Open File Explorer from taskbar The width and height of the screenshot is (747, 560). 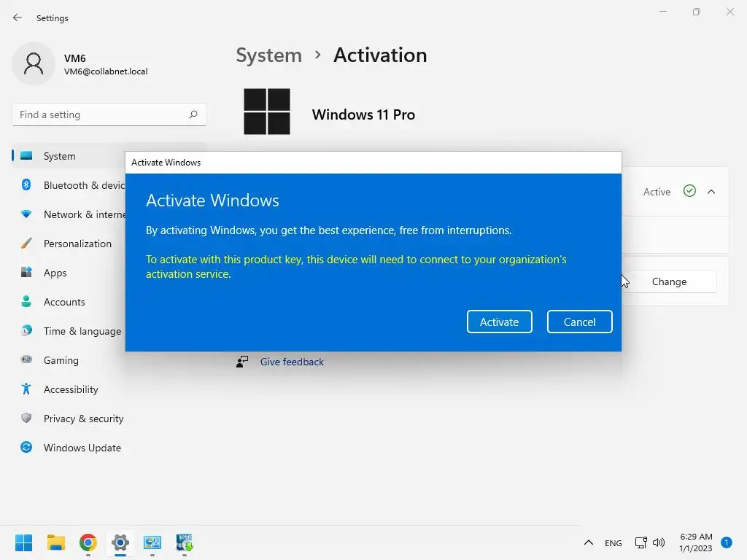pyautogui.click(x=55, y=542)
